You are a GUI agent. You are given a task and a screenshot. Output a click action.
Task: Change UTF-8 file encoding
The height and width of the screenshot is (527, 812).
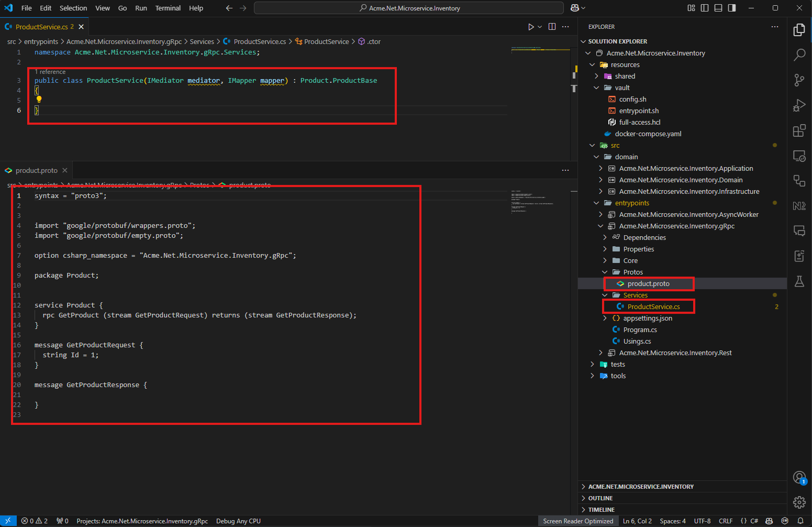pos(702,521)
